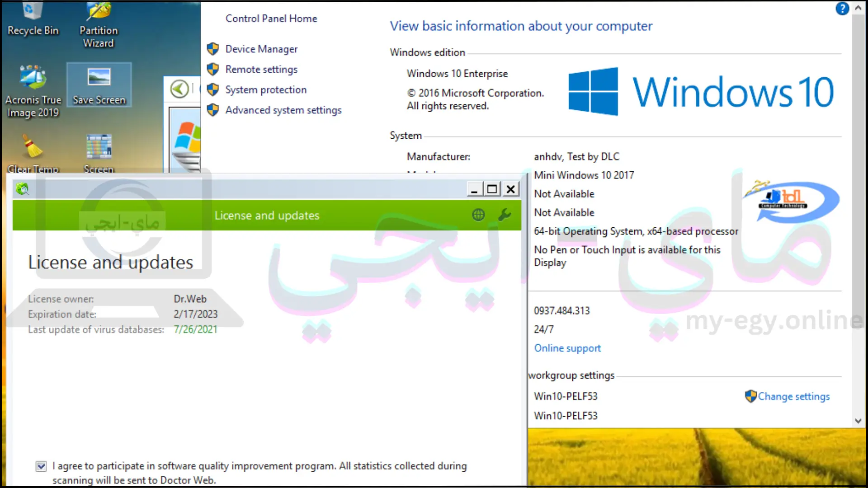Click the System protection shield icon

(x=213, y=89)
